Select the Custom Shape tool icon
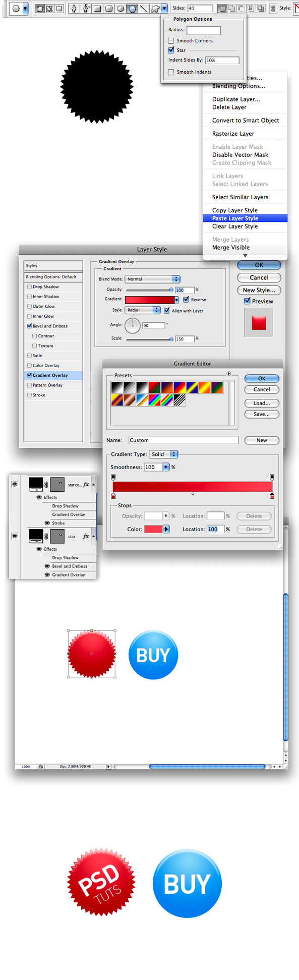 (155, 8)
